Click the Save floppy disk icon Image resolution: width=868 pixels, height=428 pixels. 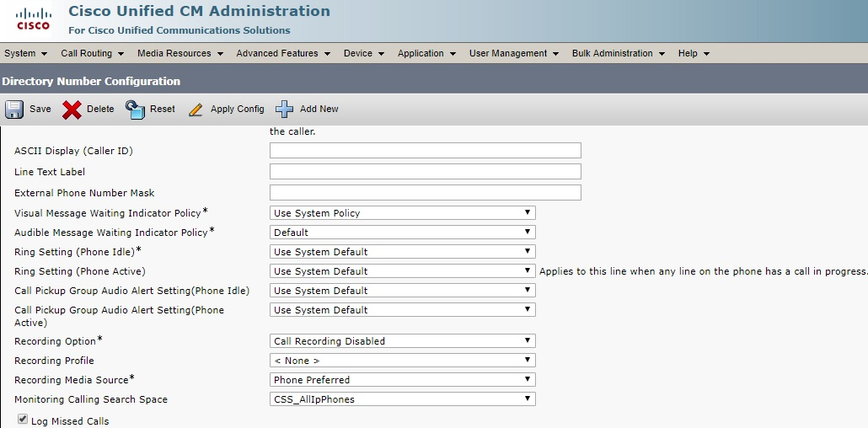(14, 110)
